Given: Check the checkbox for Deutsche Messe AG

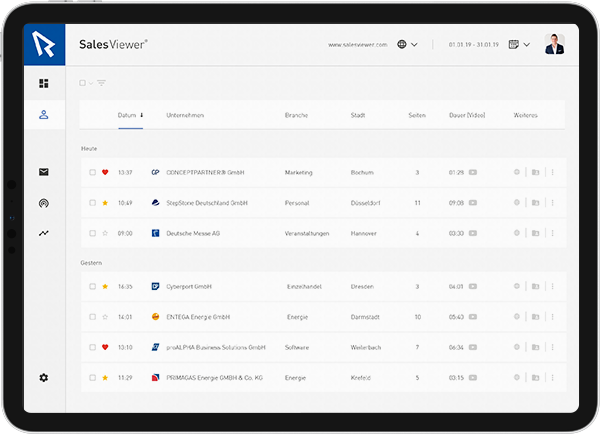Looking at the screenshot, I should pyautogui.click(x=92, y=233).
